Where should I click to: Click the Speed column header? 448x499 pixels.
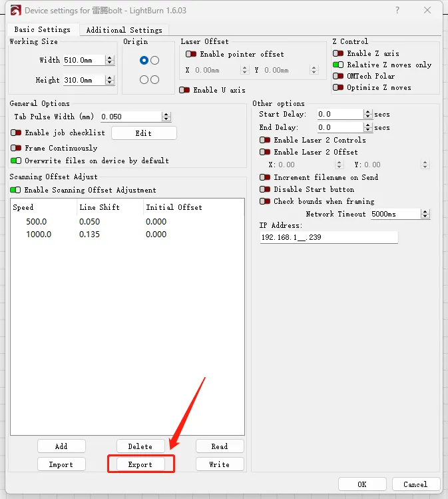coord(43,207)
